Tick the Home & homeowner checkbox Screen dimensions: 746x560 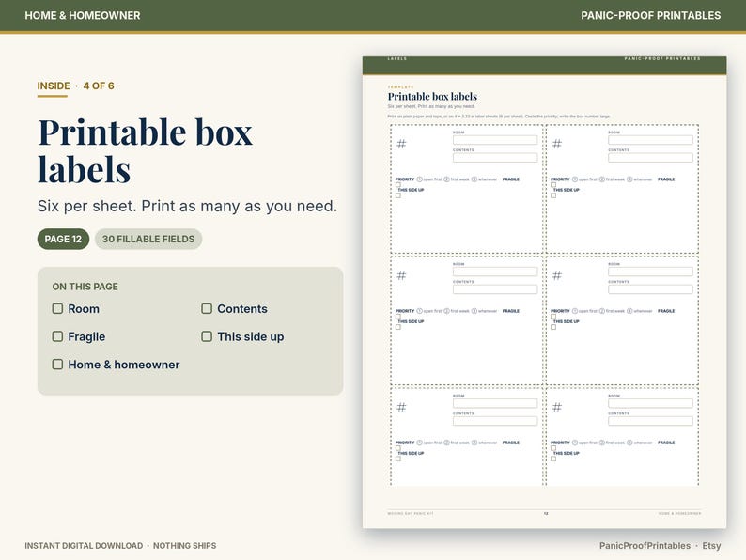point(57,365)
